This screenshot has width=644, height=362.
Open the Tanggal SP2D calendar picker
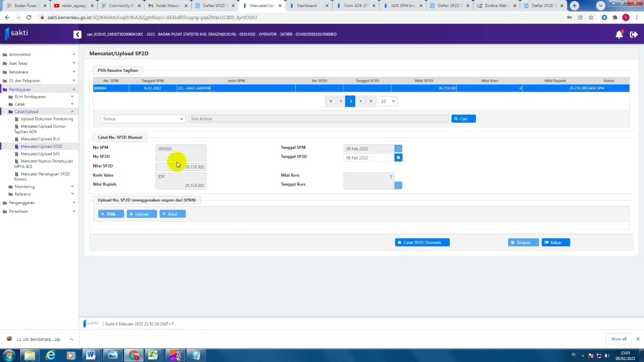[398, 158]
